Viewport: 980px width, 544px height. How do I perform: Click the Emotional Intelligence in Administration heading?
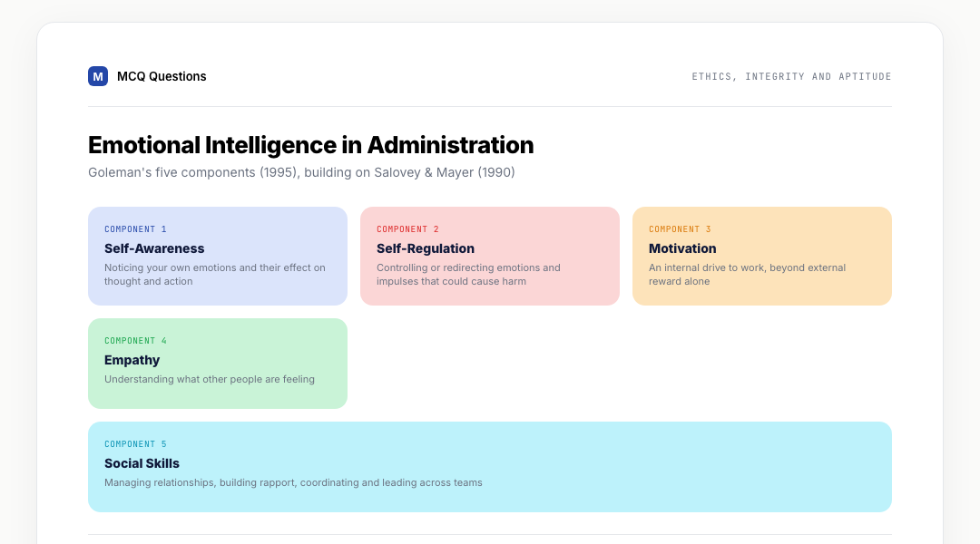(310, 145)
